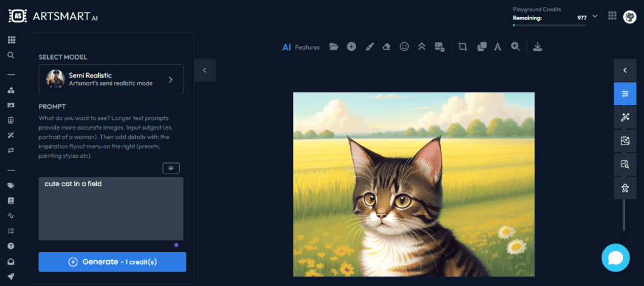Click the smiley face toolbar icon
This screenshot has width=644, height=286.
point(404,47)
